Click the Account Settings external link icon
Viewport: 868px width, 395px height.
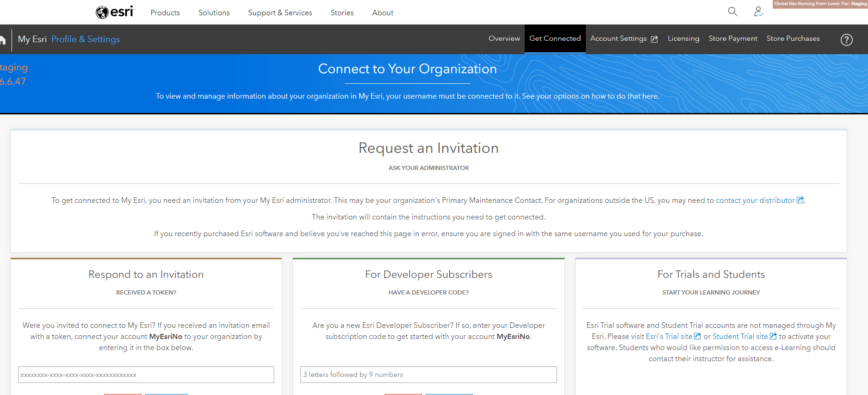[x=654, y=39]
